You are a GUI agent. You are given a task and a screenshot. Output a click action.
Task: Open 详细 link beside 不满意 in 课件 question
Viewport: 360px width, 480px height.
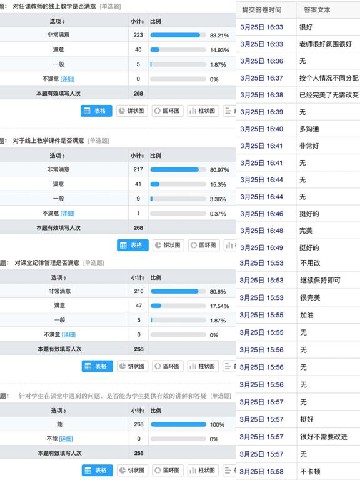pyautogui.click(x=67, y=213)
